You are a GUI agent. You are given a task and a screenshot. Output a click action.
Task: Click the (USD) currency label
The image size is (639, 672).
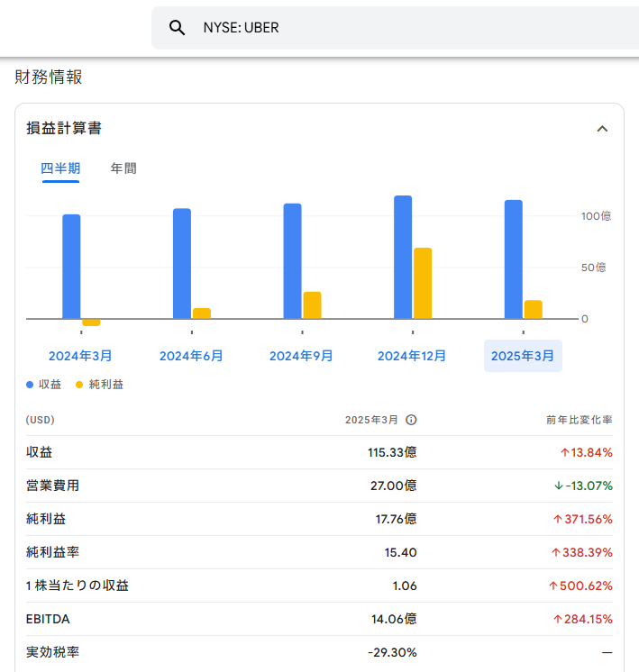[x=41, y=420]
